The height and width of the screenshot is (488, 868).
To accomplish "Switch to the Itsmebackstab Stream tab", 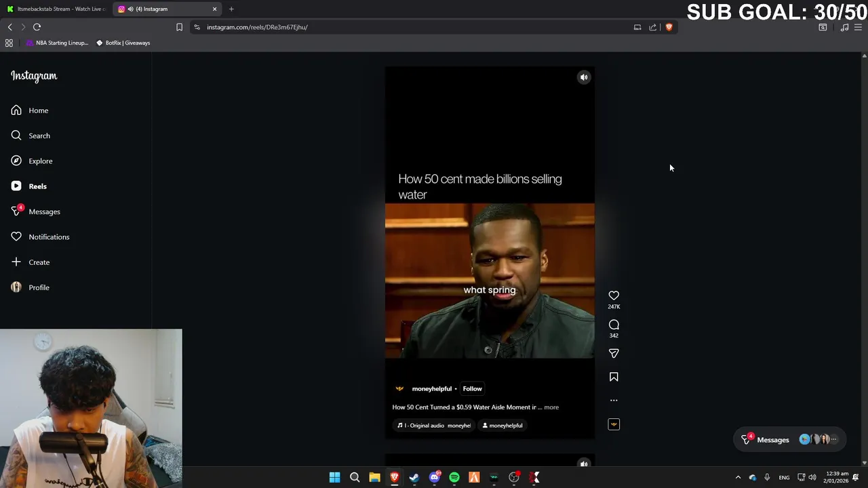I will [56, 9].
